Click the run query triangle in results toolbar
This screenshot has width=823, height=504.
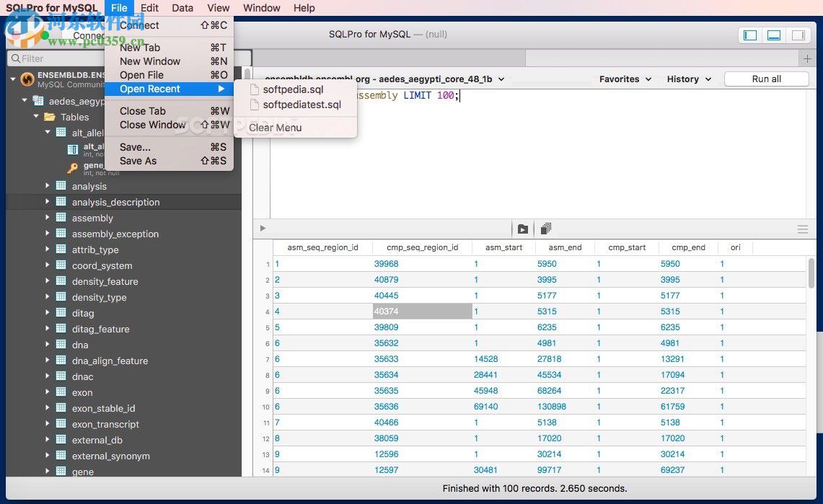tap(262, 229)
